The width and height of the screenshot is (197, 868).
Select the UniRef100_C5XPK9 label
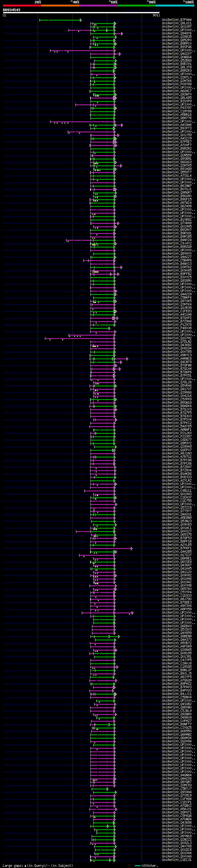coord(176,399)
